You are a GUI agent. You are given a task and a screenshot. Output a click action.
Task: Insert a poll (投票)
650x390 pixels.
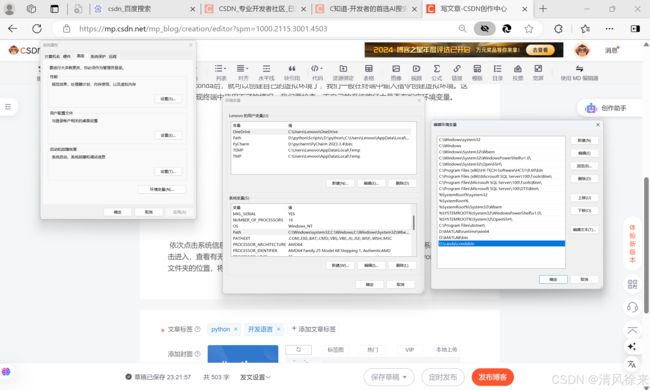click(x=518, y=73)
